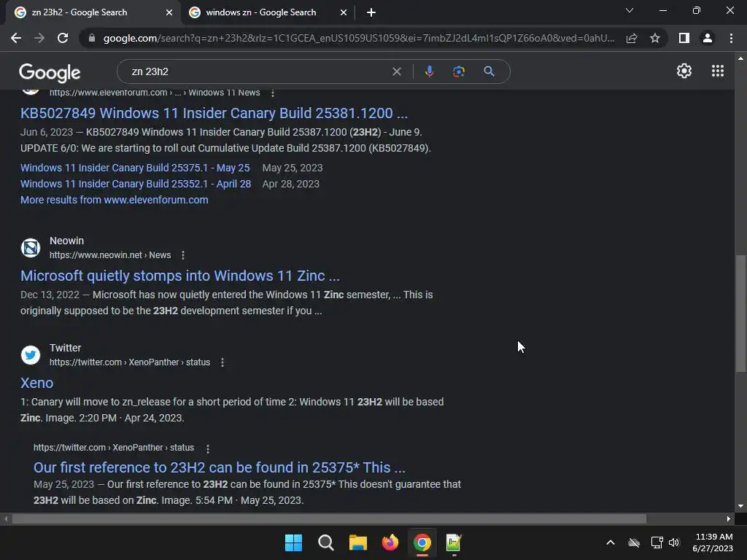Viewport: 747px width, 560px height.
Task: Open More results from elevenforum.com
Action: (115, 200)
